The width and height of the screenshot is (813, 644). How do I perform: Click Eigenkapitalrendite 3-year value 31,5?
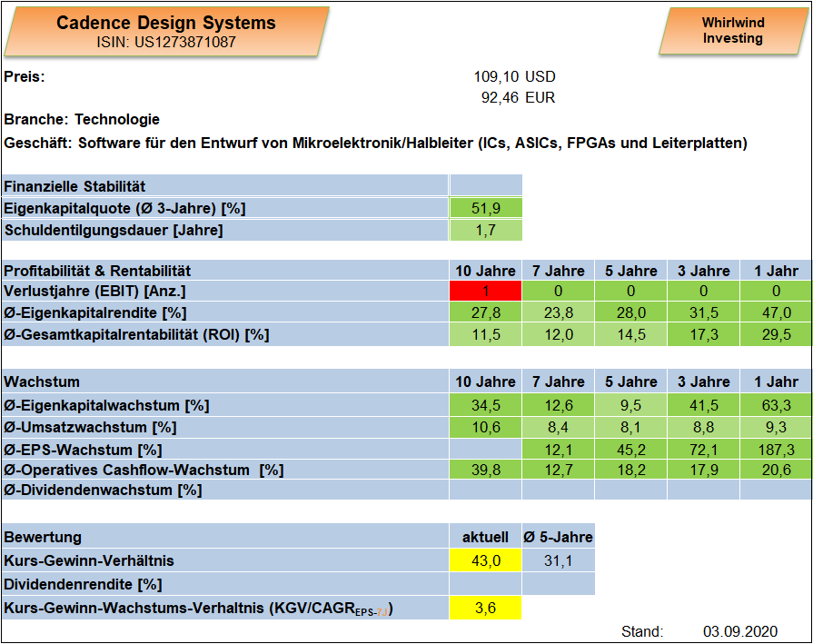704,312
